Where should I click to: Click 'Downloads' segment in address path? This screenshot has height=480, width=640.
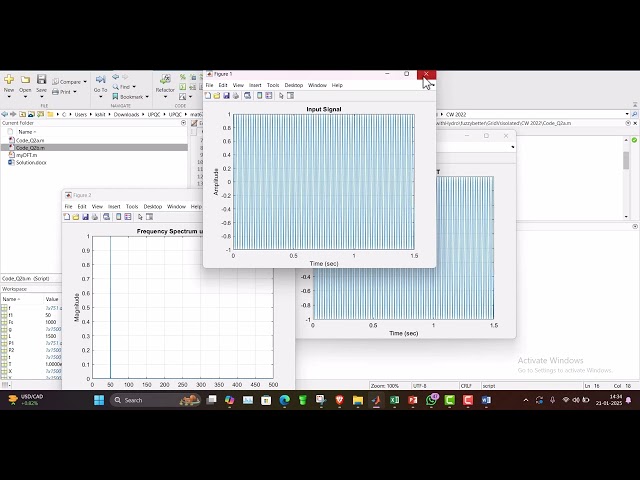coord(126,114)
